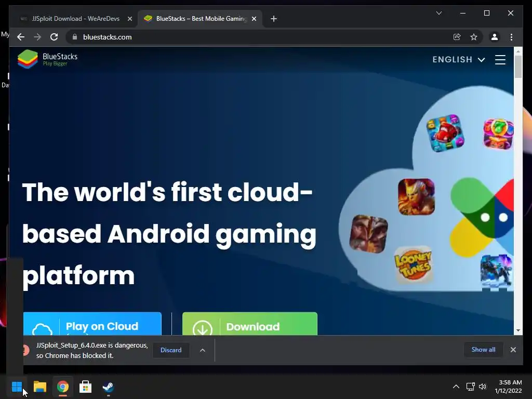Click the Chrome taskbar icon
Screen dimensions: 532x399
[62, 387]
